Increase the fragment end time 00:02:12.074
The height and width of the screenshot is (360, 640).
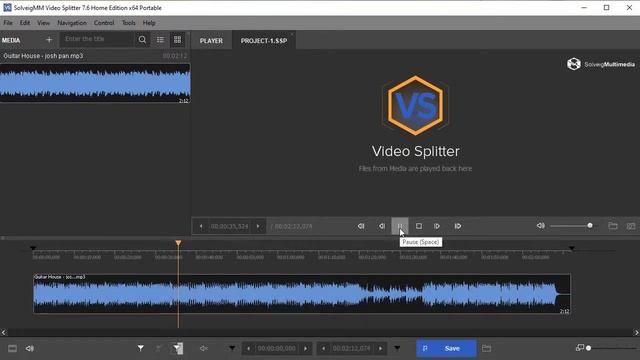(x=380, y=348)
